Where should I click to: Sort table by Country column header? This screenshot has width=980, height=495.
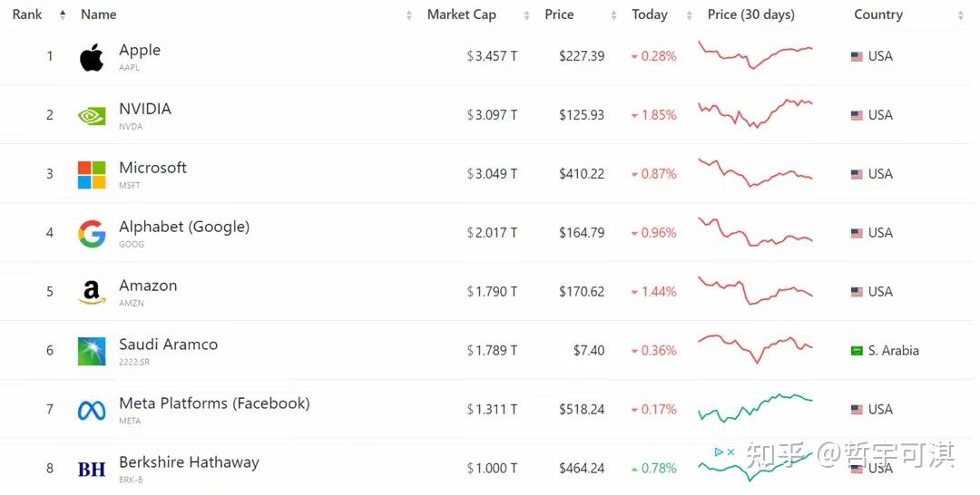point(877,15)
